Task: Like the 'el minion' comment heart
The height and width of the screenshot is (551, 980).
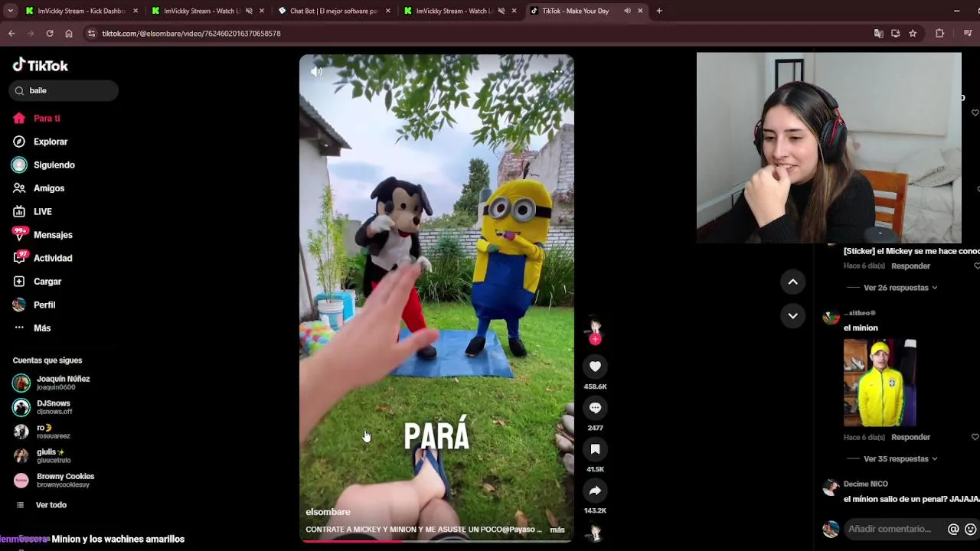Action: tap(975, 437)
